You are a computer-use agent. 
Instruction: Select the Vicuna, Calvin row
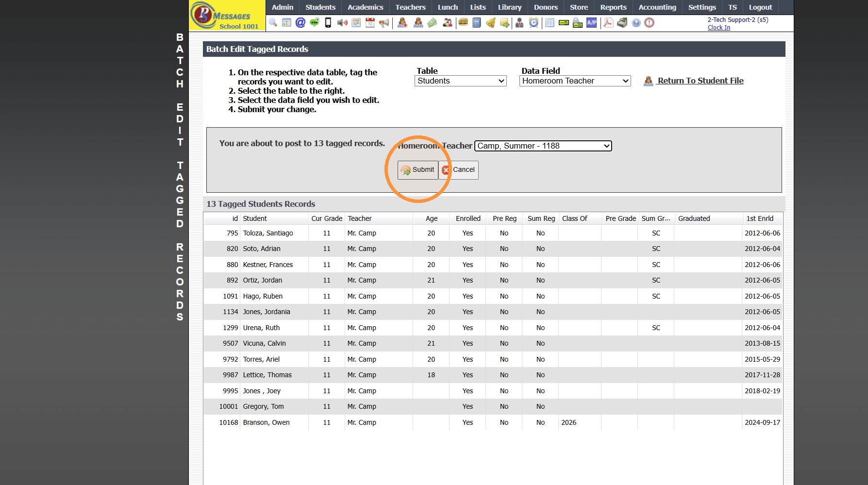493,343
